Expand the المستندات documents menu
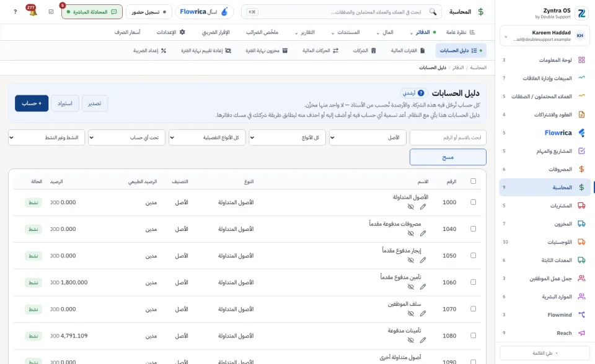This screenshot has height=364, width=595. [x=346, y=32]
